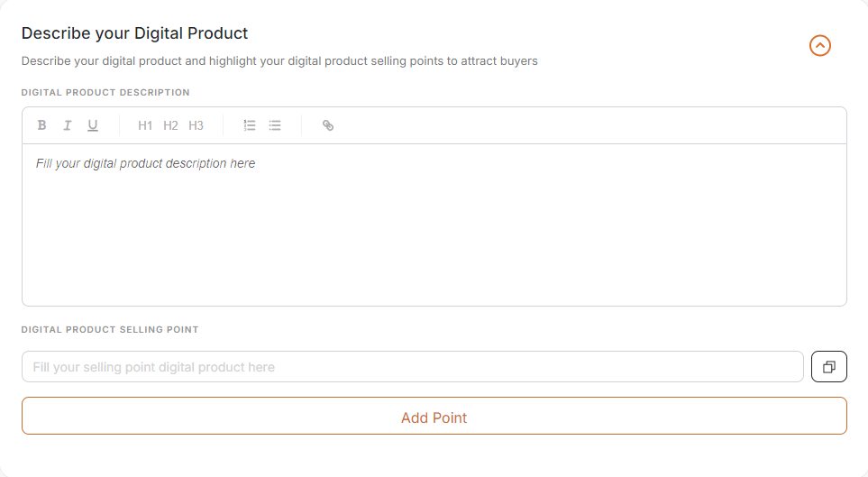Click the copy icon beside the selling point field
This screenshot has height=477, width=868.
[829, 367]
